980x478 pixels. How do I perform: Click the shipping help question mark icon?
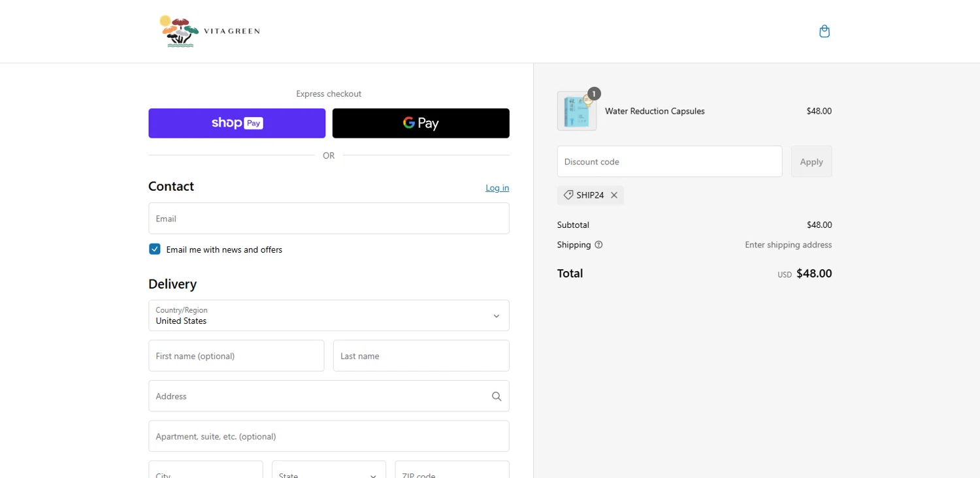point(598,245)
